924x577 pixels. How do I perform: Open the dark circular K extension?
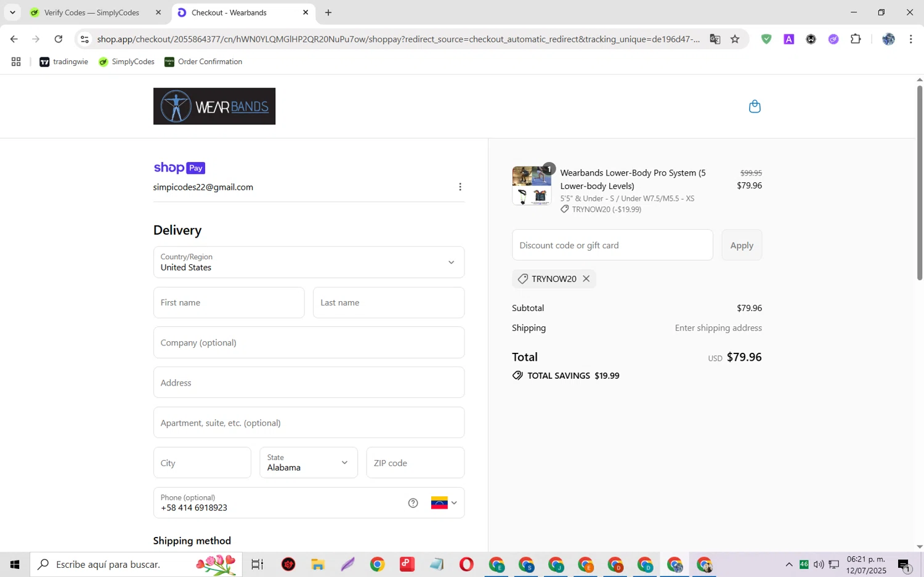click(811, 39)
